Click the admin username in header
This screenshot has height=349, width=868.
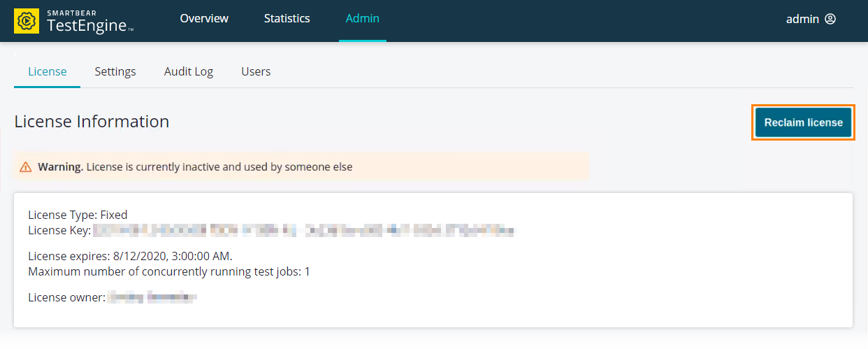pos(802,20)
